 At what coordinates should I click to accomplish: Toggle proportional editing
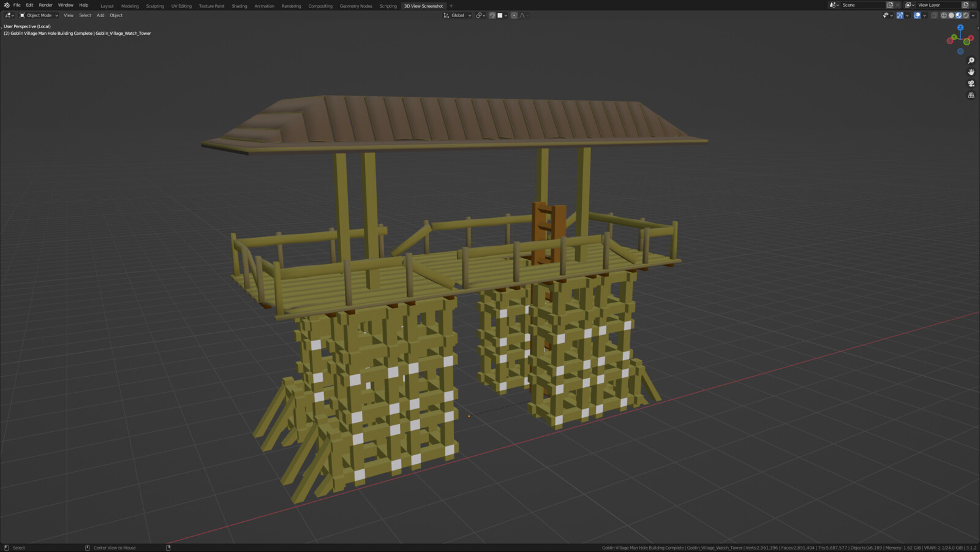[514, 15]
